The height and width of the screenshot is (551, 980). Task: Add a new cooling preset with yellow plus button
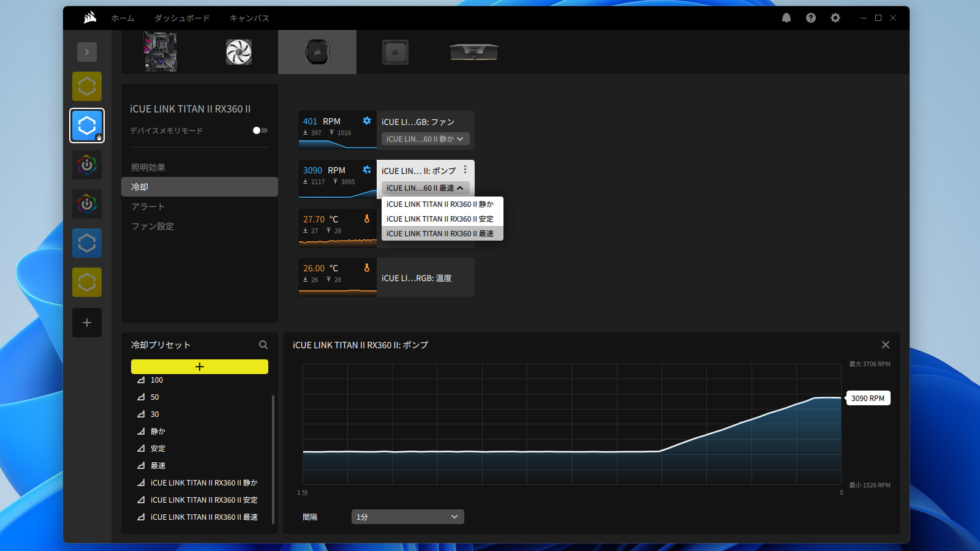click(x=200, y=367)
